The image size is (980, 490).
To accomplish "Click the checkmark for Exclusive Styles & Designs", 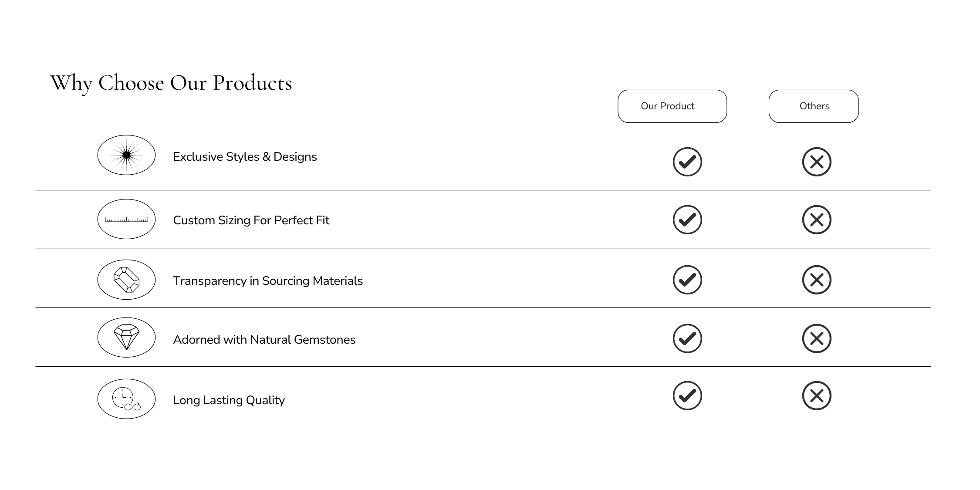I will coord(687,162).
